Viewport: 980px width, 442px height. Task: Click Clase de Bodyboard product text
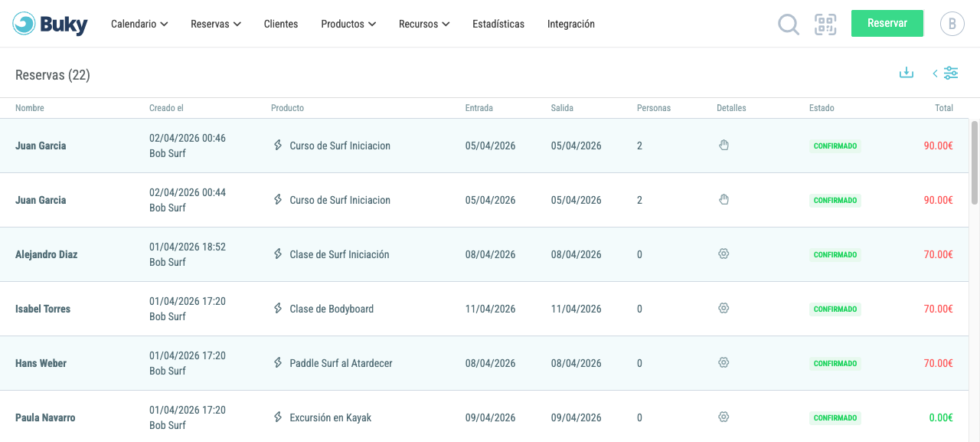tap(332, 309)
